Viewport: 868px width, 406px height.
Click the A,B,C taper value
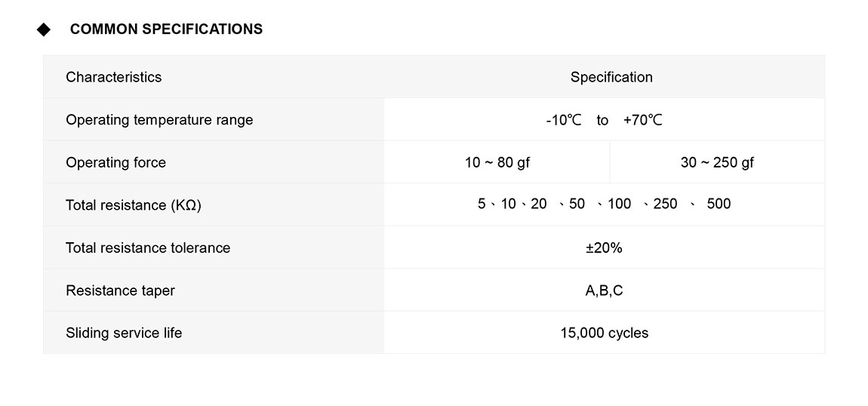pos(604,291)
